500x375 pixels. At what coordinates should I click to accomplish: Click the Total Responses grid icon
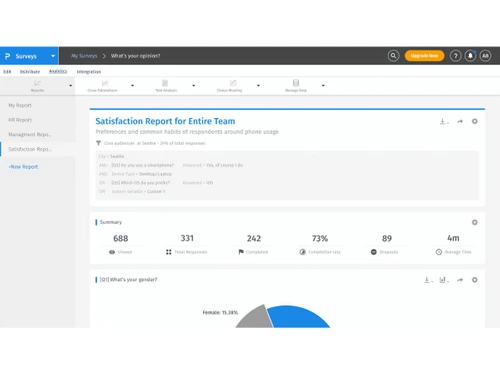169,252
